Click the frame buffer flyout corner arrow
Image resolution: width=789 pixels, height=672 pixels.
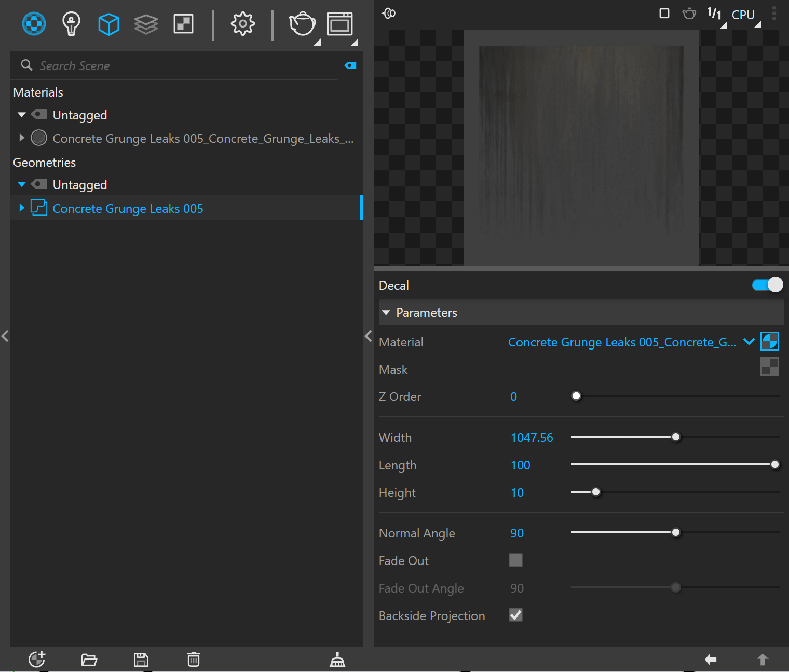355,42
